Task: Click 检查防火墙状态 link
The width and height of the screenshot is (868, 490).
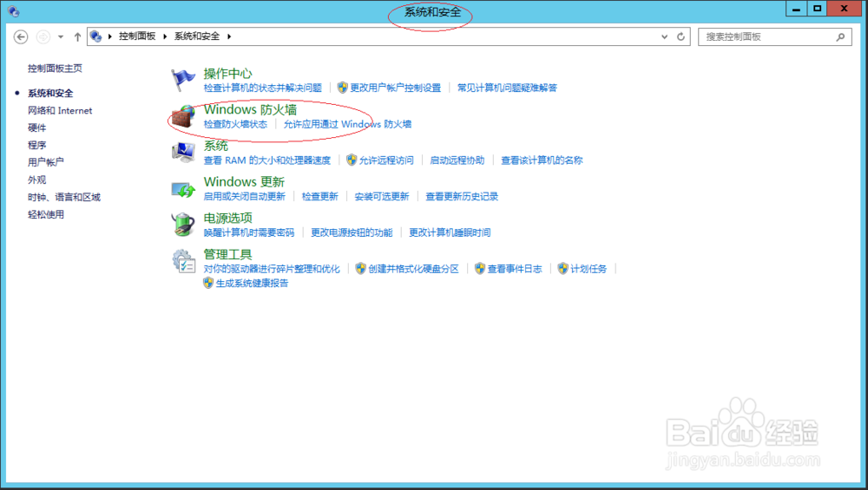Action: (235, 124)
